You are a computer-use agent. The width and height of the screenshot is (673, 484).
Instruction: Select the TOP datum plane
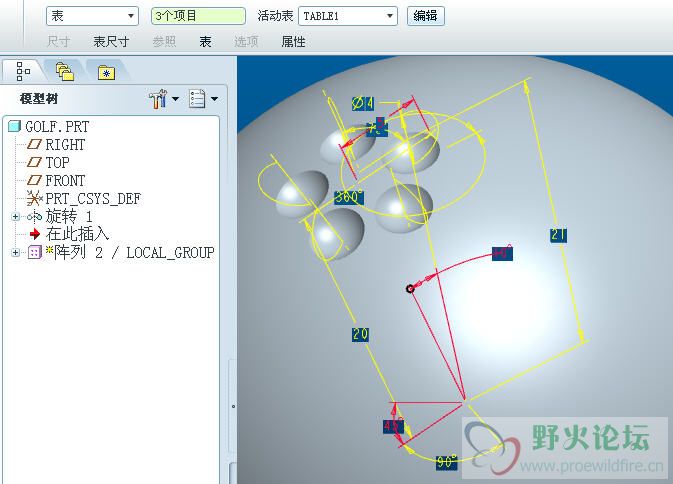tap(58, 163)
